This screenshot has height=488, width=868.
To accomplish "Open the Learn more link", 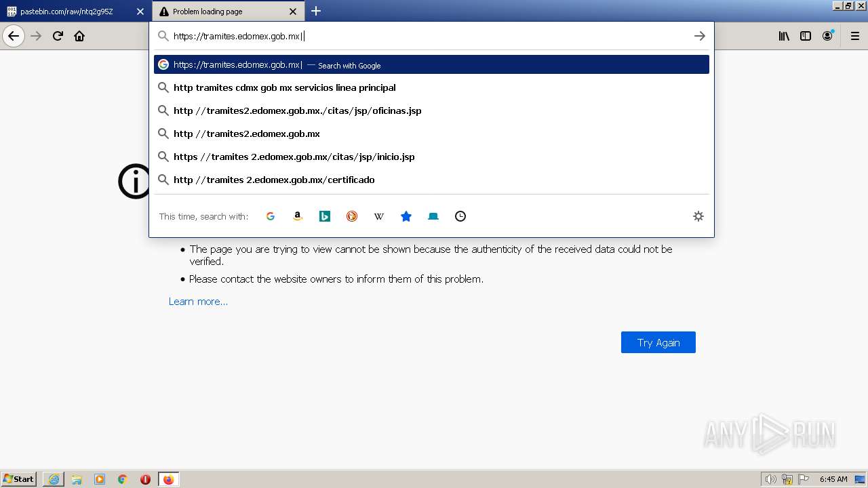I will pyautogui.click(x=198, y=302).
